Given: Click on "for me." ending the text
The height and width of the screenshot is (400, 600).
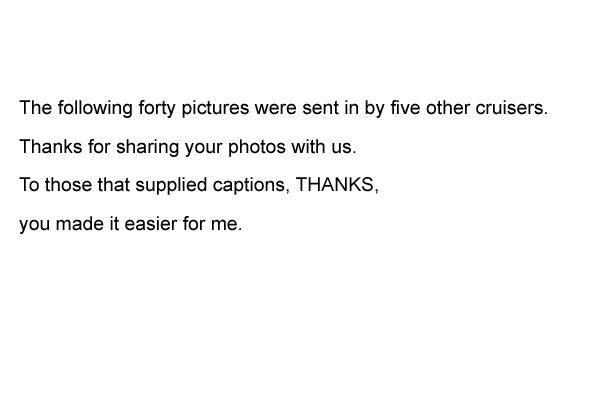Looking at the screenshot, I should tap(212, 224).
